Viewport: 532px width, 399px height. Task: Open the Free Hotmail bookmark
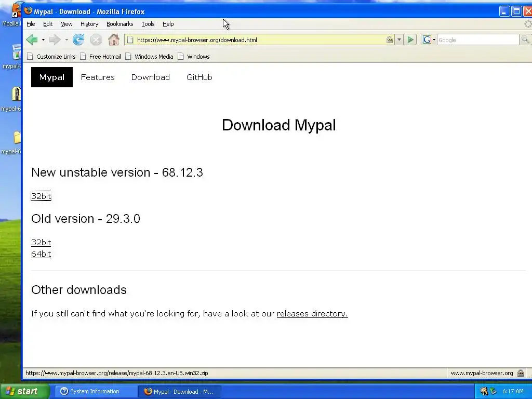coord(100,56)
